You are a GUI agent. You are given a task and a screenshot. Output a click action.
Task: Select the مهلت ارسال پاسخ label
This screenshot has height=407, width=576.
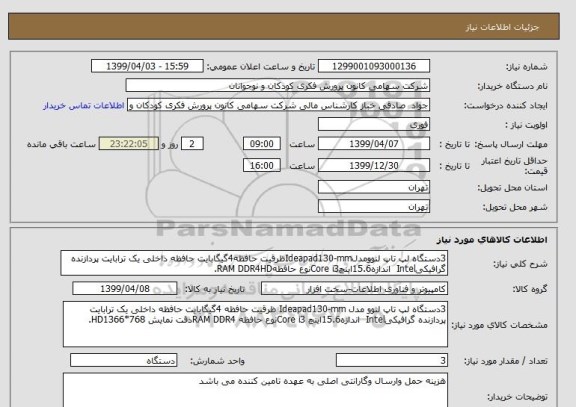(x=511, y=144)
